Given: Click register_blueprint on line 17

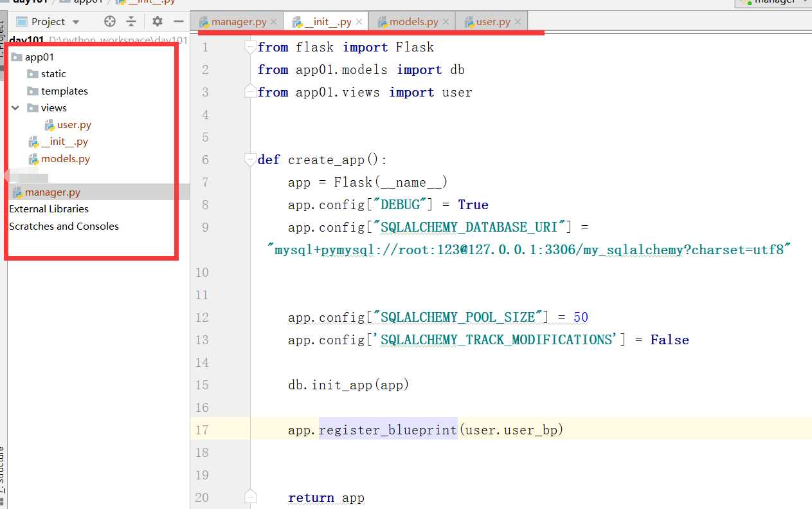Looking at the screenshot, I should point(388,430).
